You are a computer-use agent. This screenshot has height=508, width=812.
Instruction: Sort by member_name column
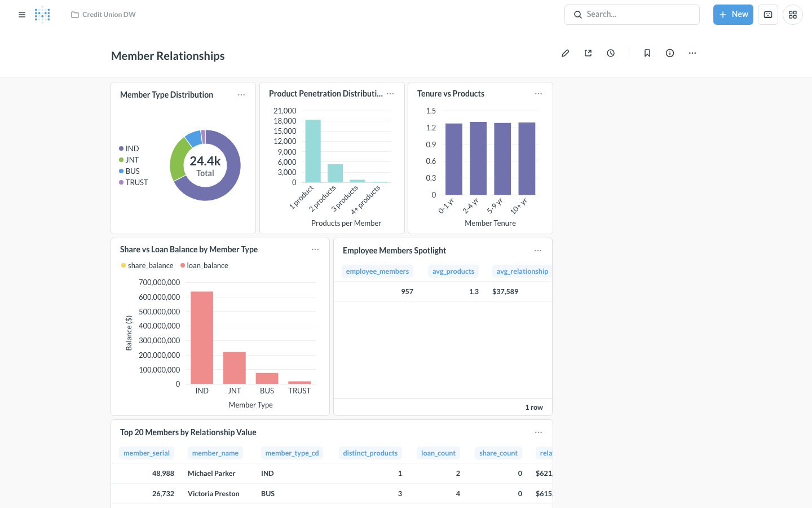215,453
